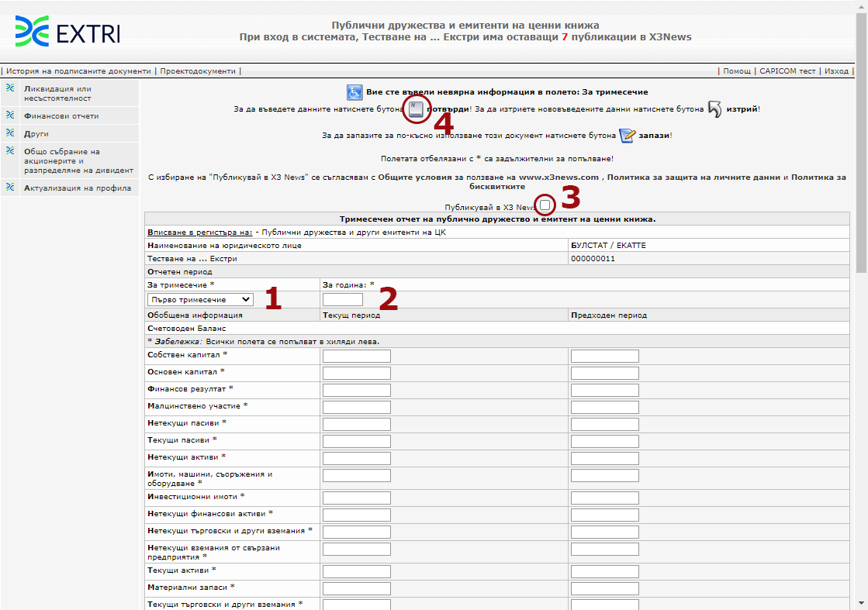
Task: Focus Текущи пасиви previous period field
Action: pos(604,441)
